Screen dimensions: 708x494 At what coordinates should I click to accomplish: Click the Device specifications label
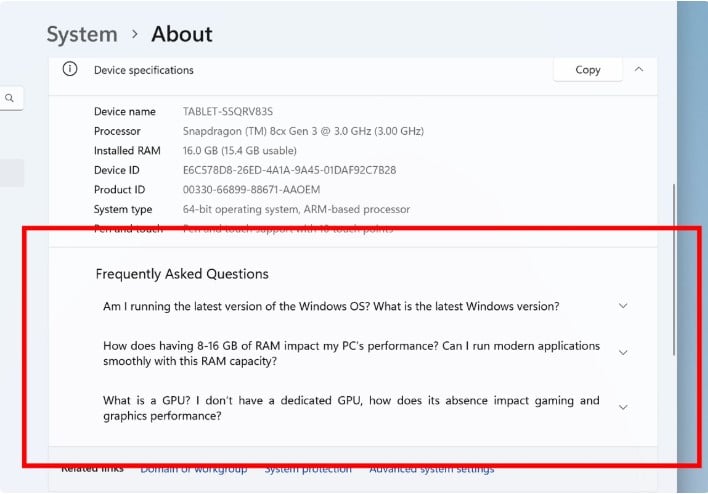(x=144, y=70)
